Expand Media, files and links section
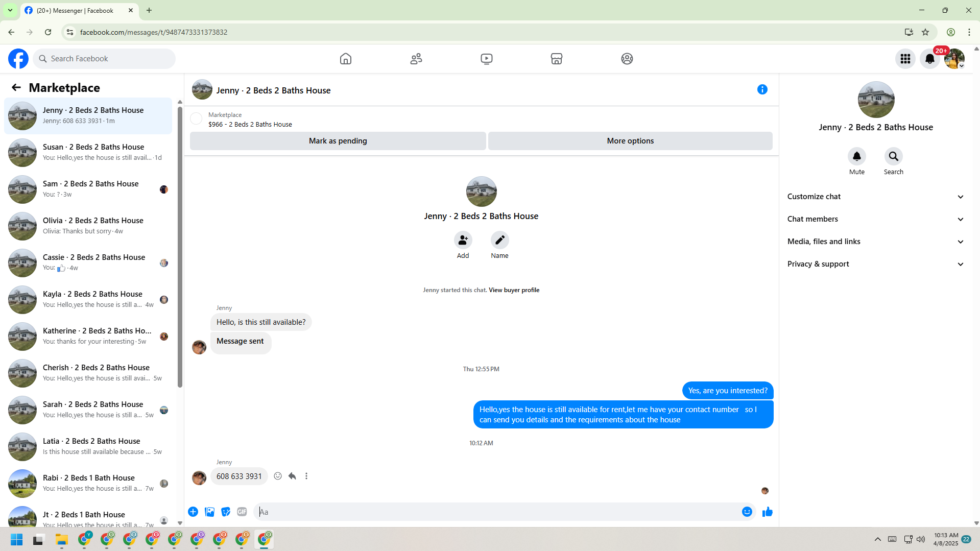This screenshot has width=980, height=551. tap(876, 242)
